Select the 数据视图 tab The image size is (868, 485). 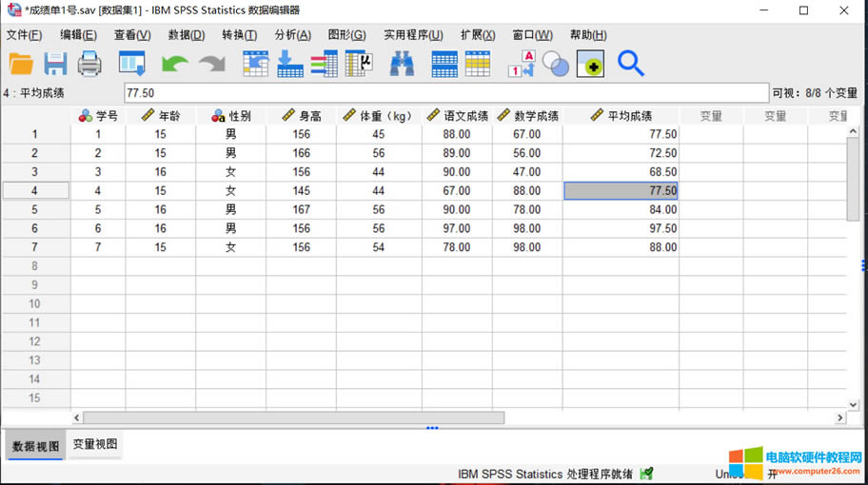click(x=35, y=445)
